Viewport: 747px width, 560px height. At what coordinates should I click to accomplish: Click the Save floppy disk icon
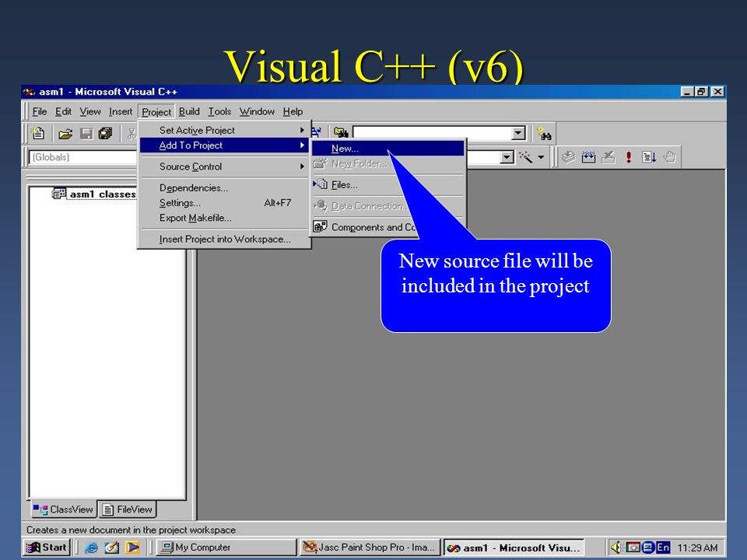[x=86, y=134]
